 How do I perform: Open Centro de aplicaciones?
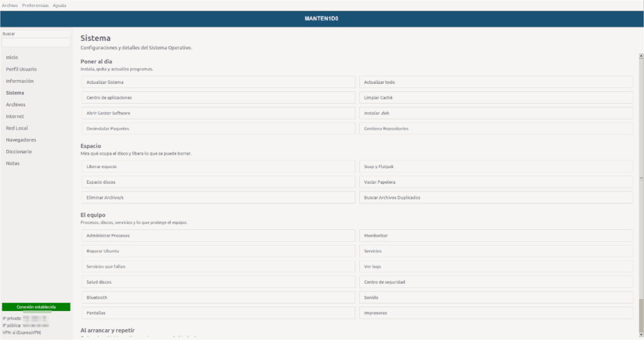218,98
